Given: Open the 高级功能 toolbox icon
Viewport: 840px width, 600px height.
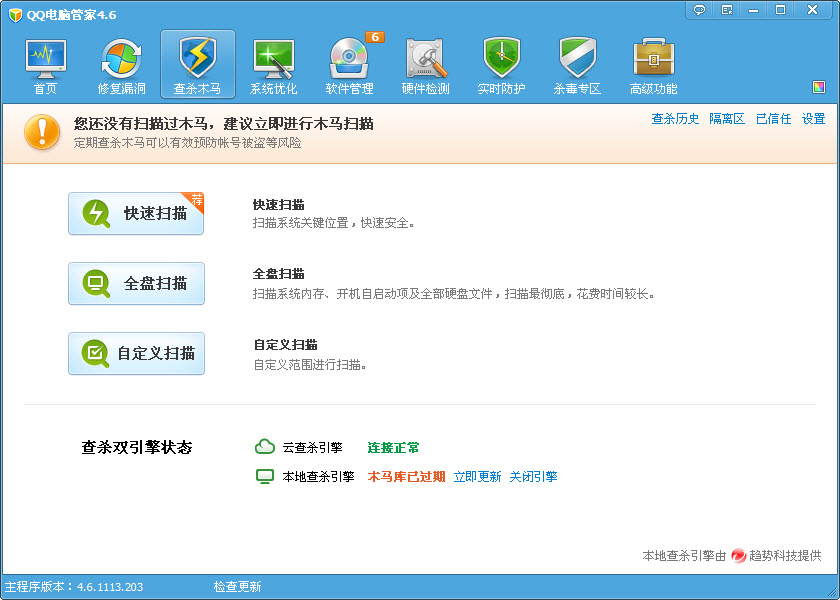Looking at the screenshot, I should tap(654, 58).
